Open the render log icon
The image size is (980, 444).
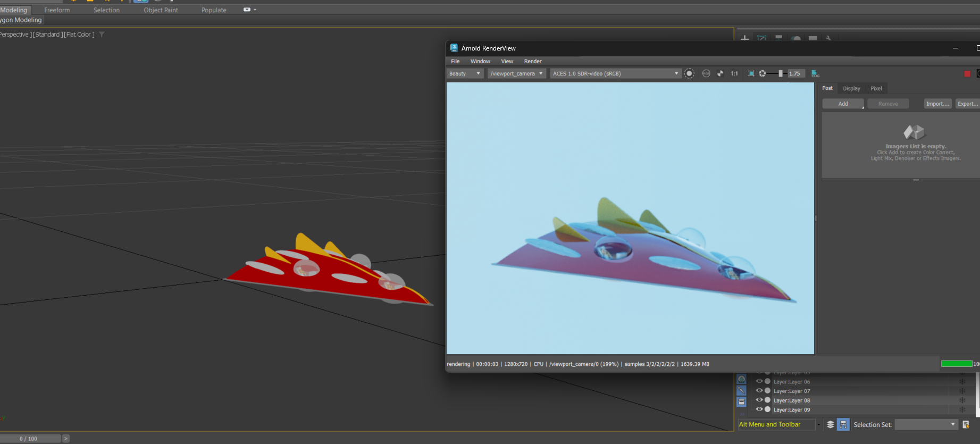815,73
